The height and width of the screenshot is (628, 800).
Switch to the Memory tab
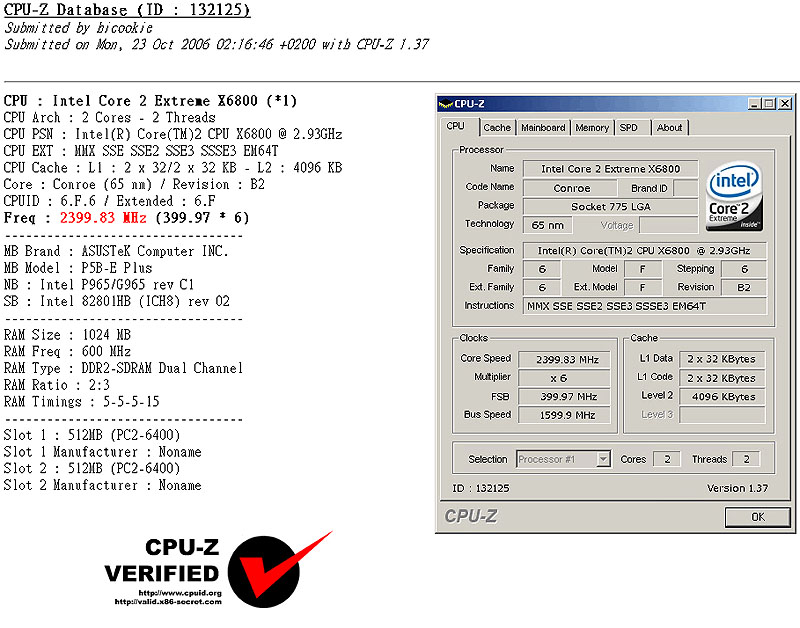[592, 128]
